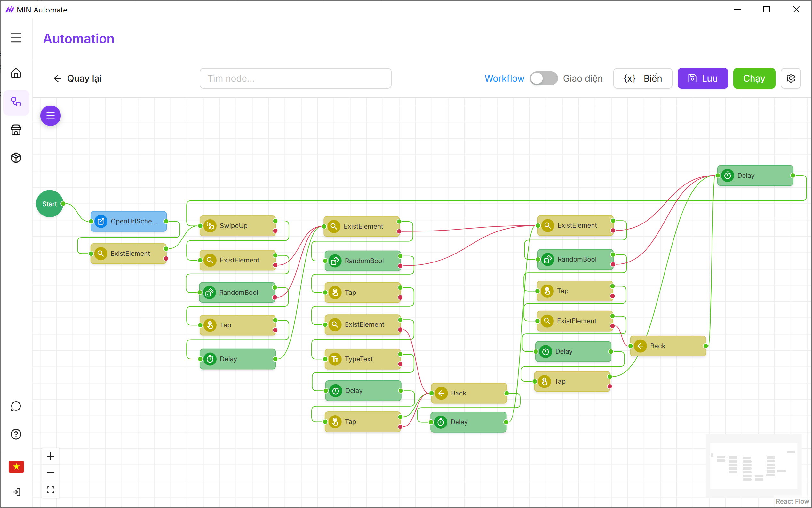The image size is (812, 508).
Task: Click the logout icon at sidebar bottom
Action: (16, 492)
